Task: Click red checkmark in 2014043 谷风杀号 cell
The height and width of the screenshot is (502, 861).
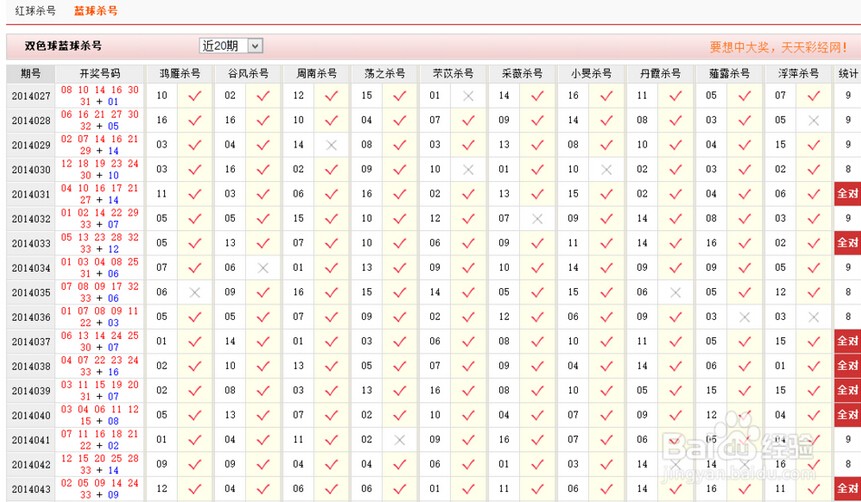Action: [x=263, y=489]
